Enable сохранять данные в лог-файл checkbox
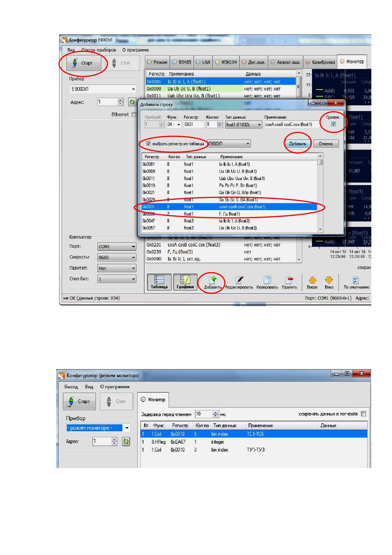392x555 pixels. (364, 414)
